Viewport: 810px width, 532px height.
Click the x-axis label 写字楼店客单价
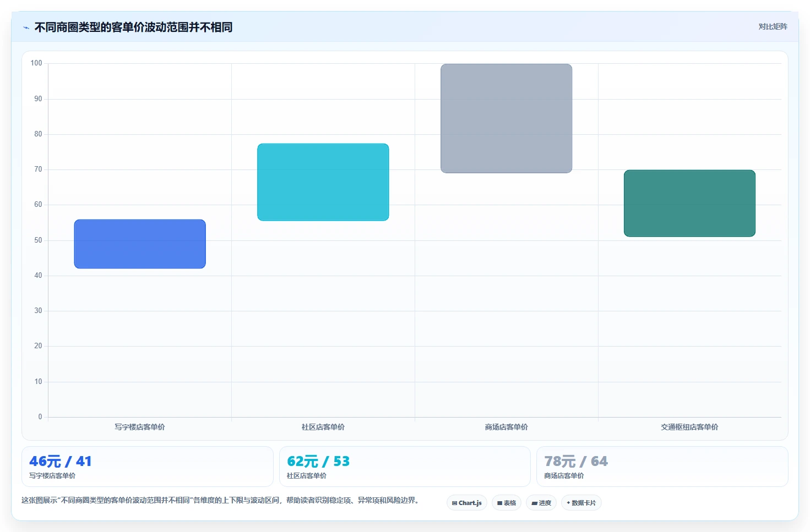pyautogui.click(x=140, y=427)
